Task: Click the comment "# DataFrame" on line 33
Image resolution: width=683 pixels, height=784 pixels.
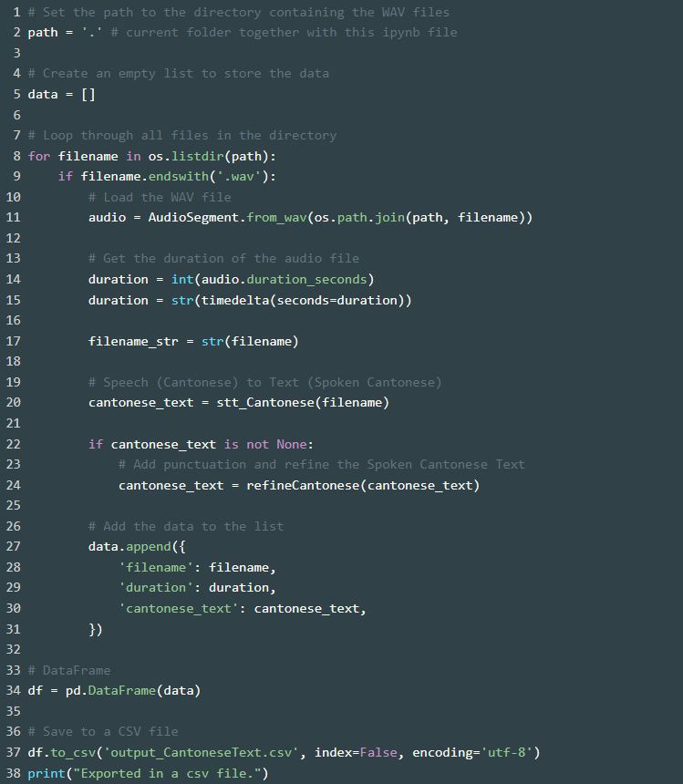Action: click(69, 670)
